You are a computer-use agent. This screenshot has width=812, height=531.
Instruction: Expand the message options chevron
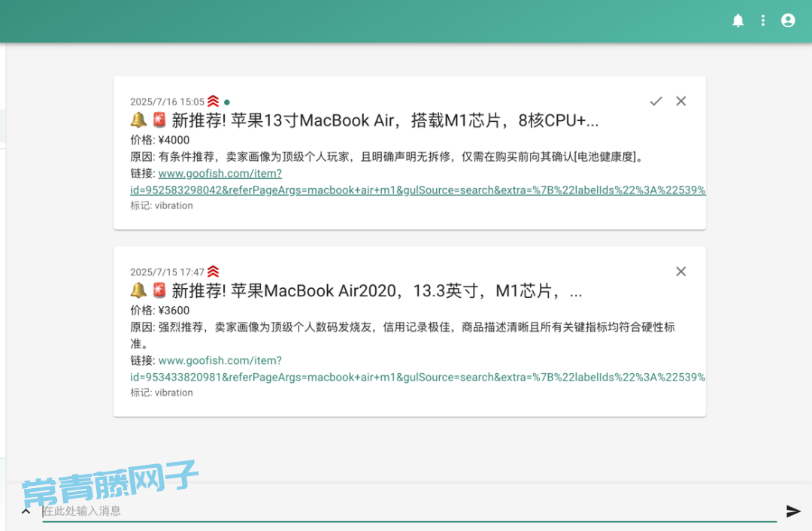pos(26,512)
